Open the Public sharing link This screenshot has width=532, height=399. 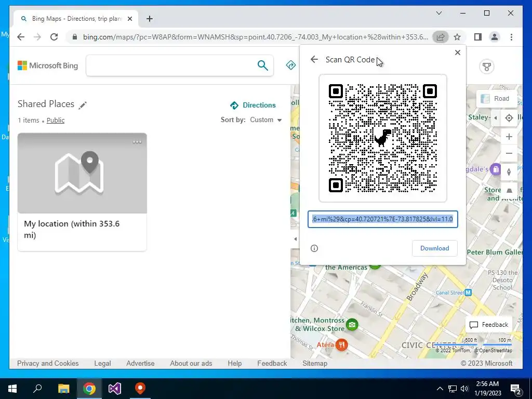[x=56, y=120]
